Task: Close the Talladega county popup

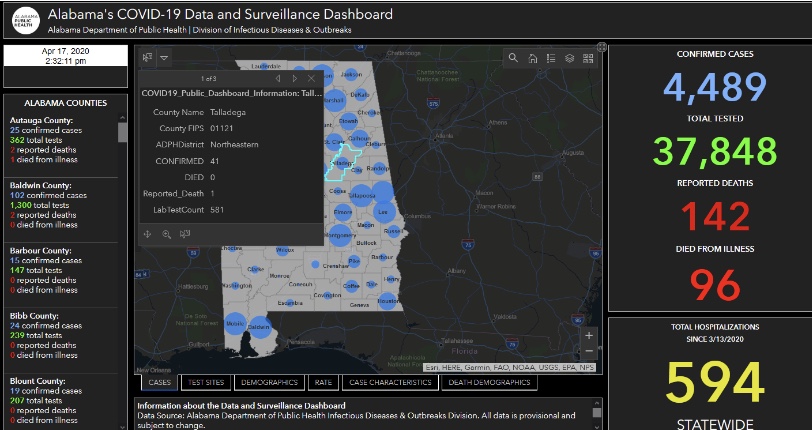Action: (x=311, y=78)
